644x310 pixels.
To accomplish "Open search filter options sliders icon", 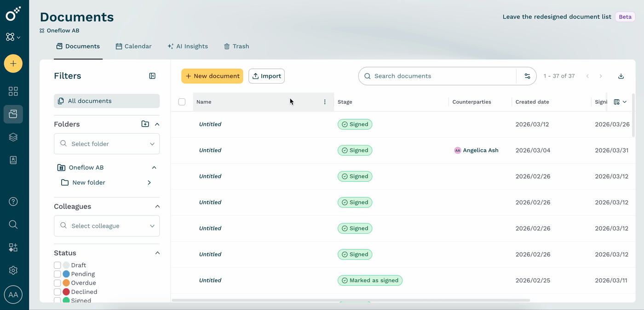I will click(x=527, y=76).
